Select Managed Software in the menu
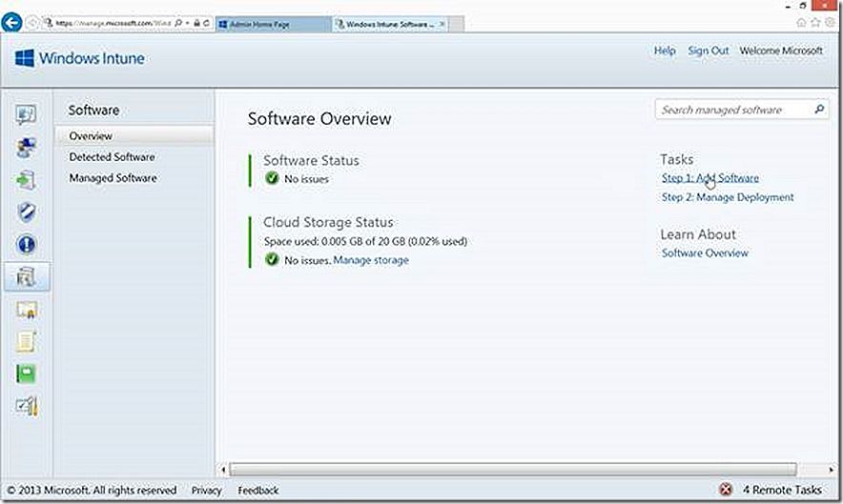This screenshot has width=843, height=504. (x=113, y=178)
